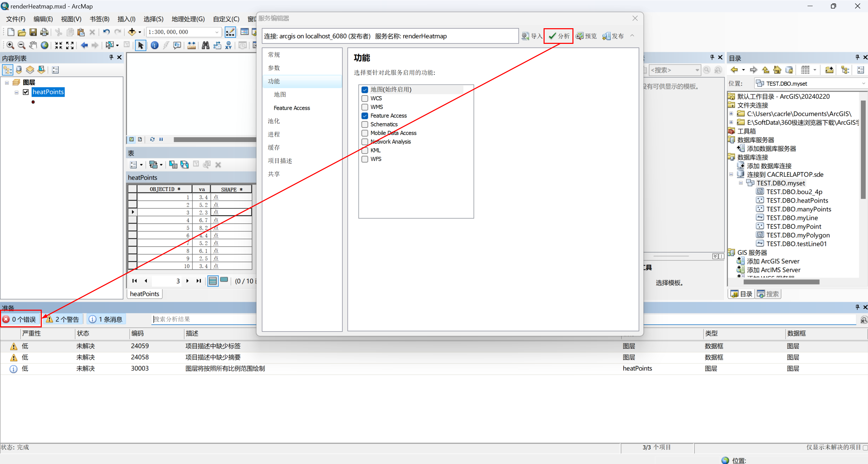
Task: Switch contents to List By Source
Action: (x=19, y=70)
